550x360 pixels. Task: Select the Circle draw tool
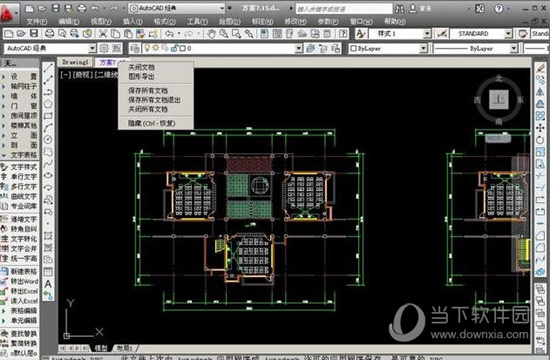[x=48, y=140]
